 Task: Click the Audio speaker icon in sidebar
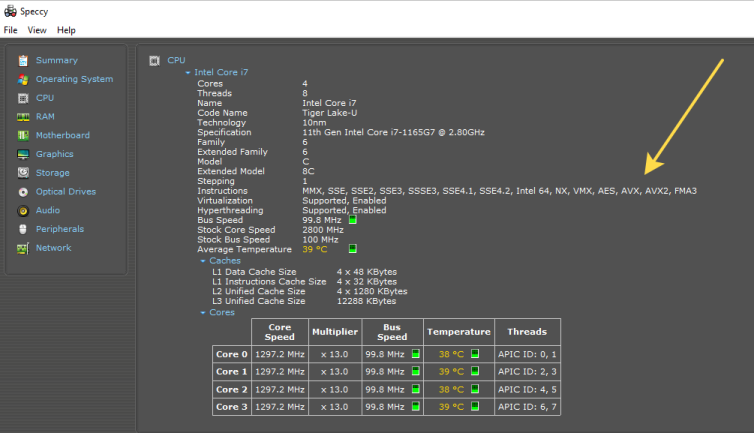click(23, 211)
